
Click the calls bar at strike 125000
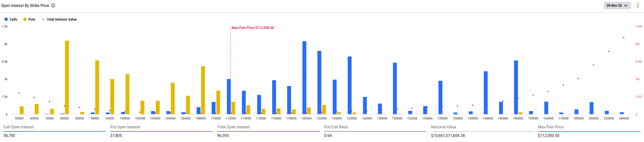pos(350,85)
